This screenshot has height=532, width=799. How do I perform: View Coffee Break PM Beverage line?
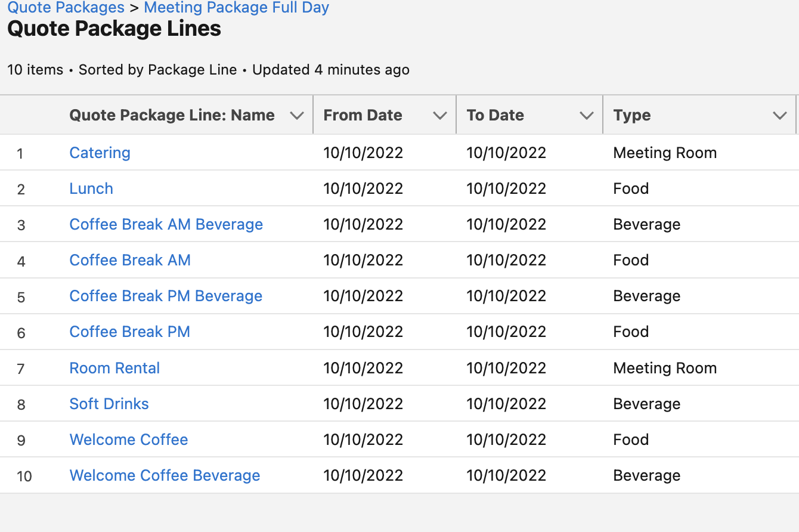(x=166, y=296)
